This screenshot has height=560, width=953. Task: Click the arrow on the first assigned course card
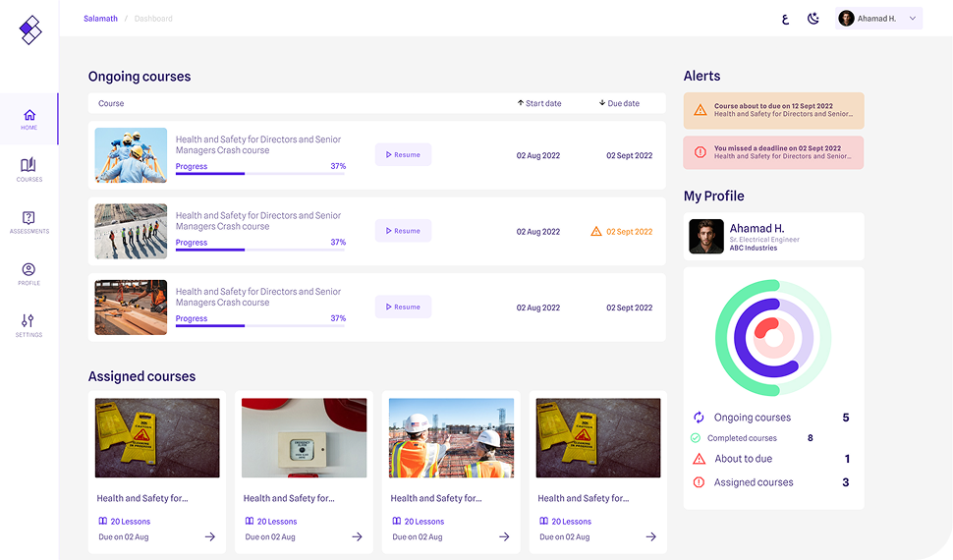click(209, 536)
